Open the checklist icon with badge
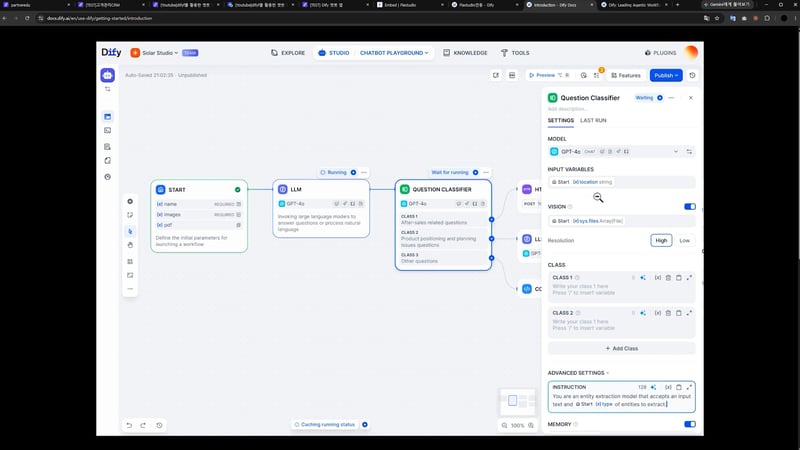Viewport: 800px width, 450px height. coord(597,75)
